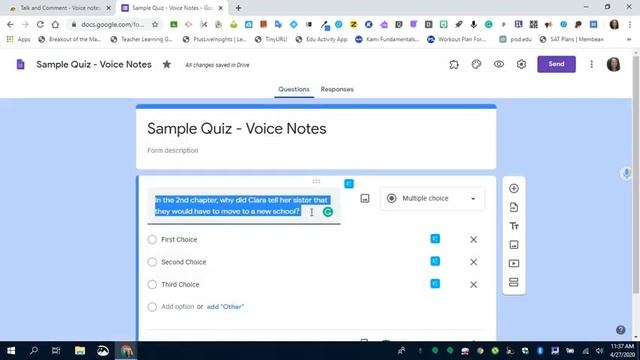The image size is (640, 360).
Task: Open the Windows Start menu
Action: [11, 351]
